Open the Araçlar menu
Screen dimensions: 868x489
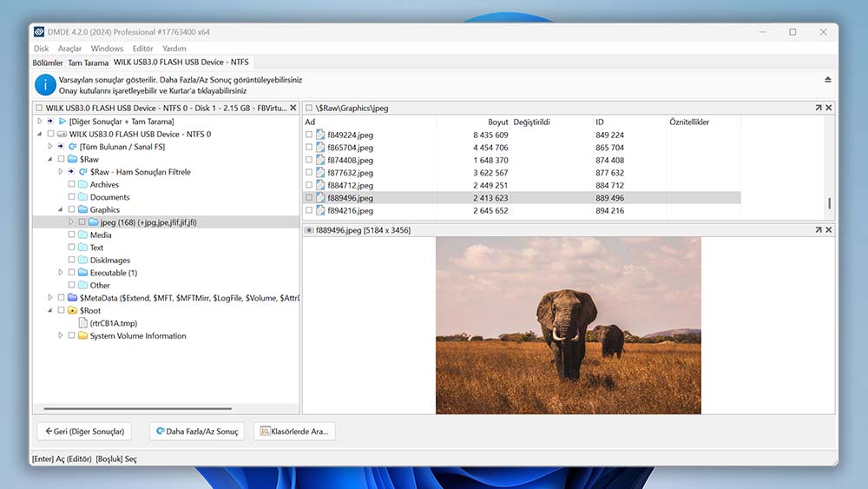click(69, 49)
